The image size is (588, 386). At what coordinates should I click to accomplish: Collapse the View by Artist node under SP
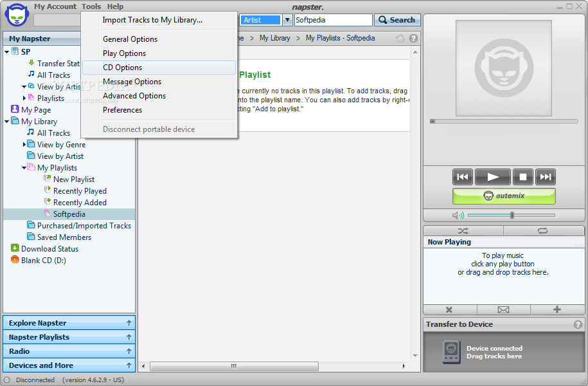(24, 87)
